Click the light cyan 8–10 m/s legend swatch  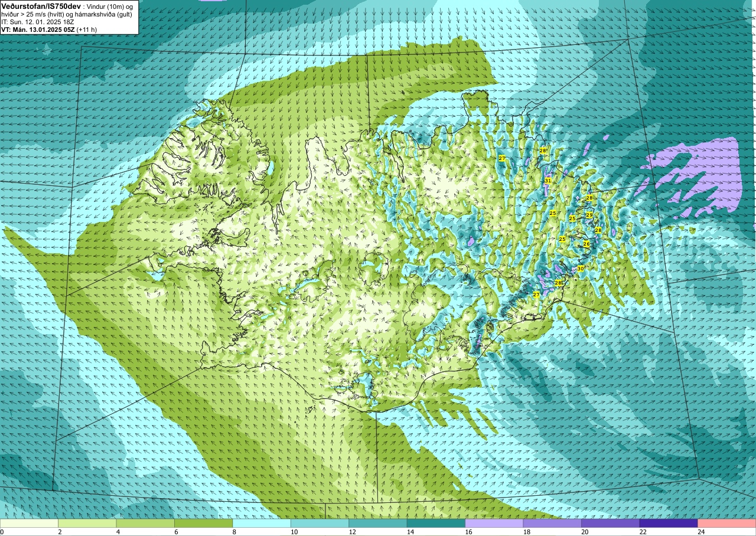click(x=262, y=523)
